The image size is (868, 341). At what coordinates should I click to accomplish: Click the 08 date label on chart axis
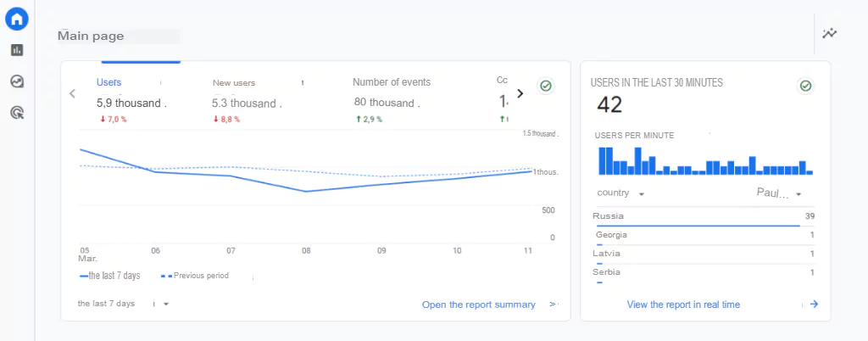coord(306,251)
